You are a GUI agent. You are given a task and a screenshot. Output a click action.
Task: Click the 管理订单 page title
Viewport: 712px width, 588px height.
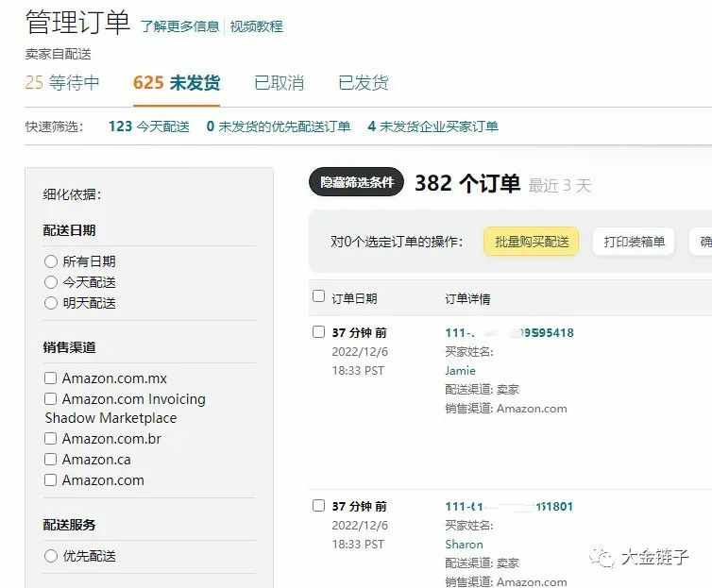pyautogui.click(x=77, y=22)
